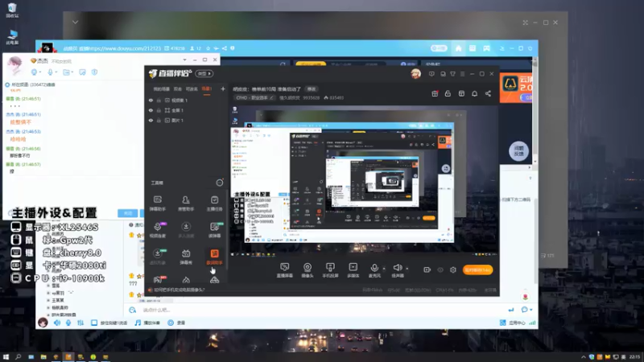
Task: Lock the 图片 1 source layer
Action: (x=159, y=121)
